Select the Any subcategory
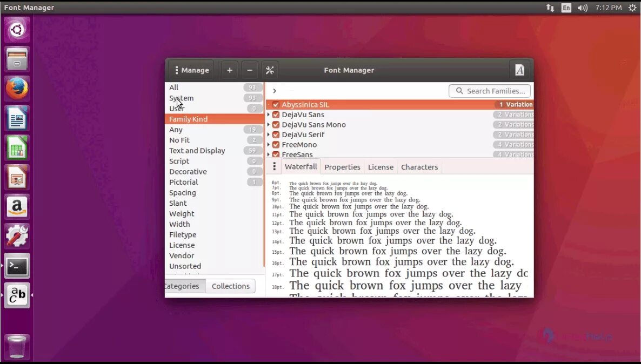 click(x=215, y=130)
